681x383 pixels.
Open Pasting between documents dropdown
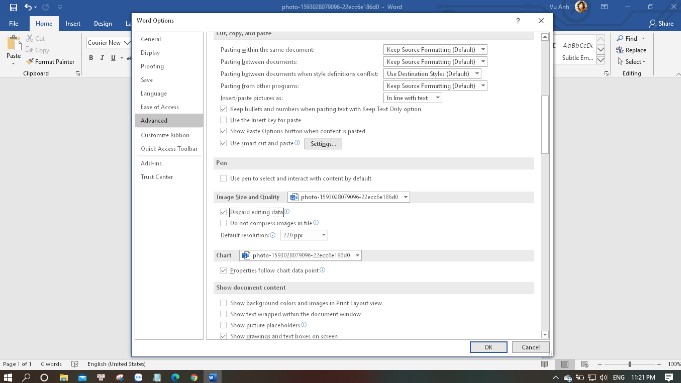[435, 62]
